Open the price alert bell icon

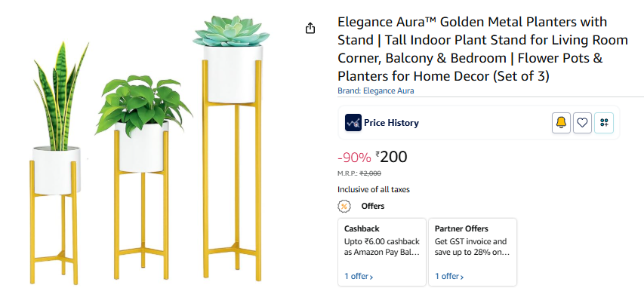pyautogui.click(x=561, y=123)
